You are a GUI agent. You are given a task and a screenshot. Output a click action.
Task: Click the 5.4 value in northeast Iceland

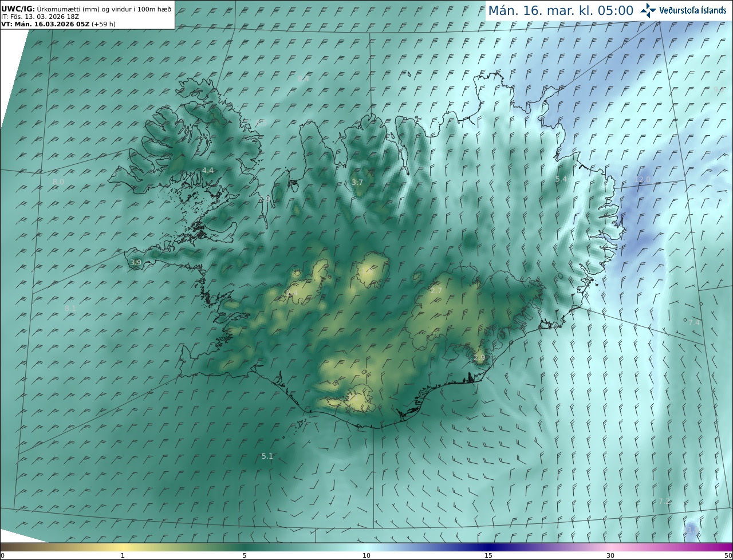coord(562,179)
